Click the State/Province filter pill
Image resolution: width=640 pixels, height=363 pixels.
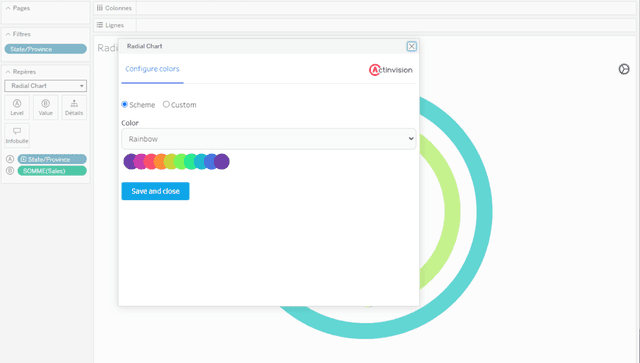tap(46, 49)
